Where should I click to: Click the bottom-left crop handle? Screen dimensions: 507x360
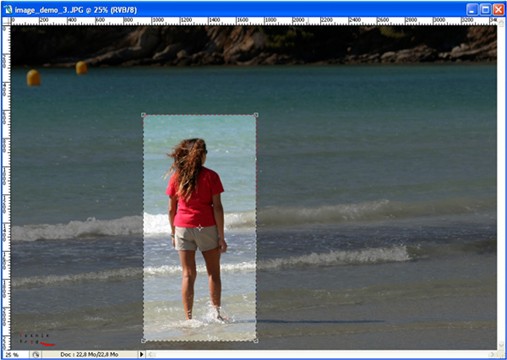pos(143,341)
